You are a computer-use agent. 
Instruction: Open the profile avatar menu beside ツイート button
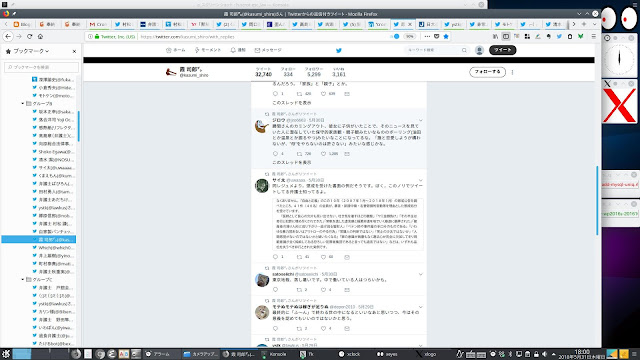(x=479, y=50)
